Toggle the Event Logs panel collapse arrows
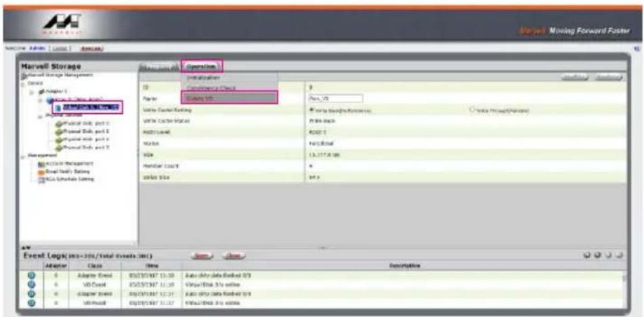The height and width of the screenshot is (317, 644). (24, 248)
